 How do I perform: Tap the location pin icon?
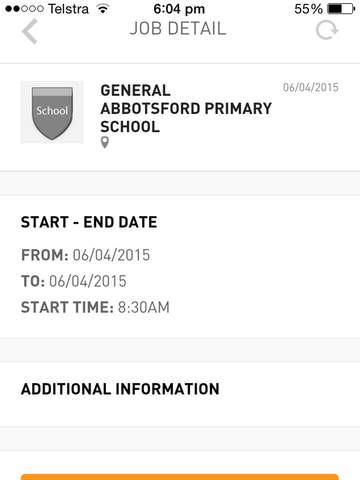[105, 142]
